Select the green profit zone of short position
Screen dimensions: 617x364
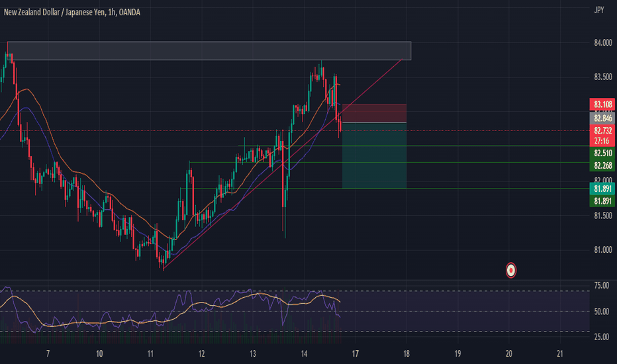(x=374, y=156)
